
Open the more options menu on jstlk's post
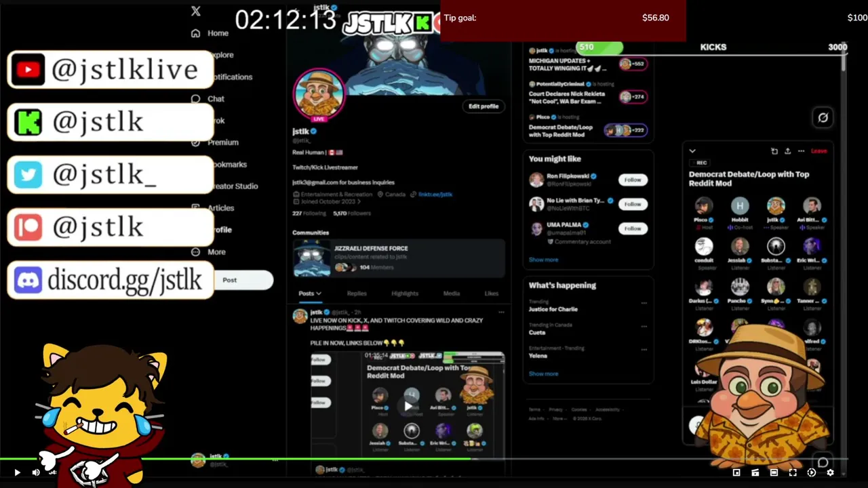(x=501, y=312)
